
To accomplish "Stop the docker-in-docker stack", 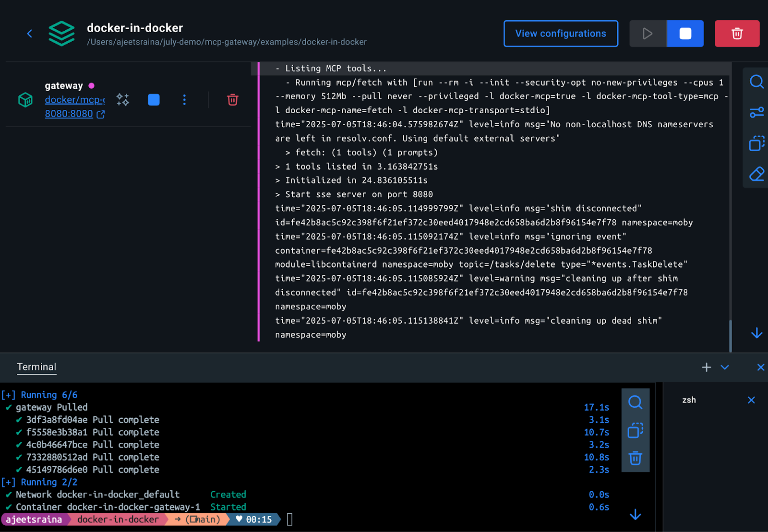I will click(685, 34).
